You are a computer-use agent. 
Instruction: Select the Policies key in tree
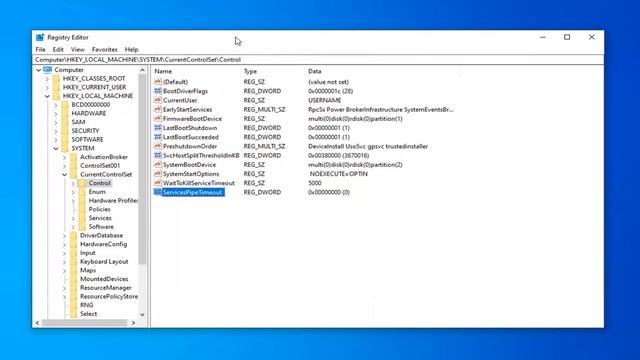(x=99, y=209)
